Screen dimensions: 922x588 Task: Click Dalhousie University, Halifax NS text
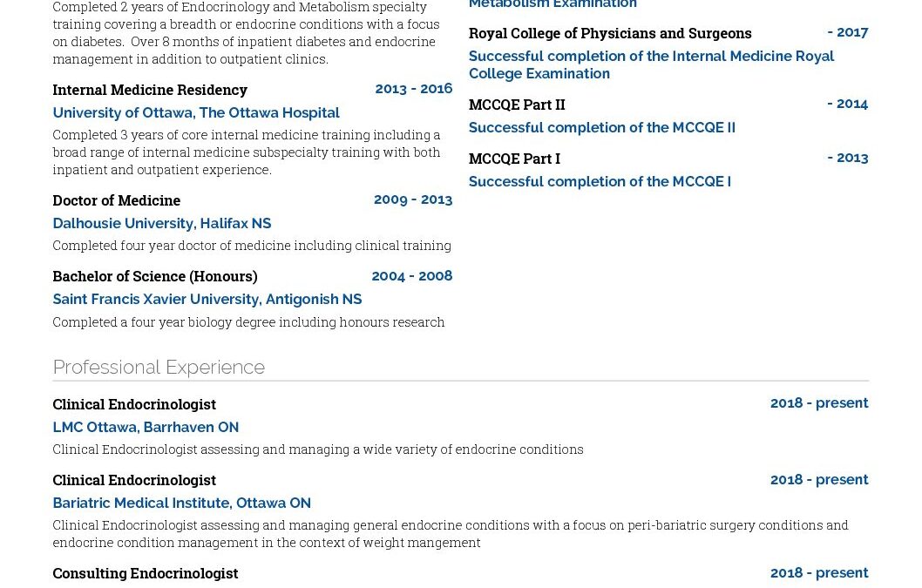tap(162, 223)
